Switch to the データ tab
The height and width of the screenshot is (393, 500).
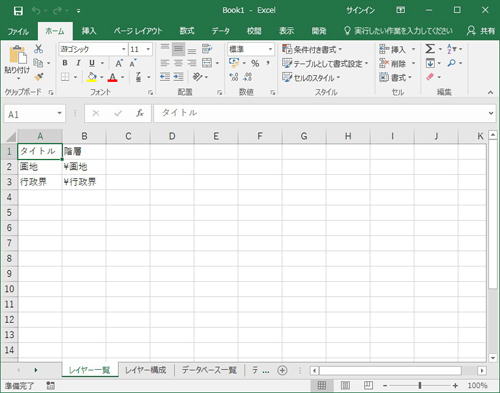pos(221,31)
